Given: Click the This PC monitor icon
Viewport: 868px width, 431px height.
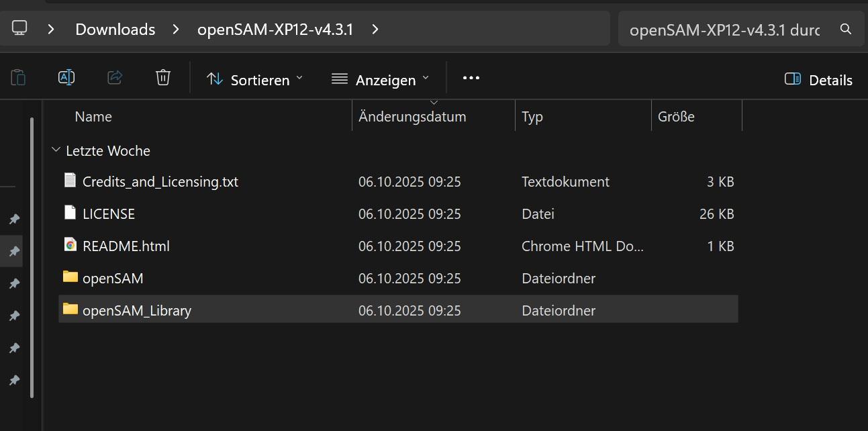Looking at the screenshot, I should [x=19, y=28].
